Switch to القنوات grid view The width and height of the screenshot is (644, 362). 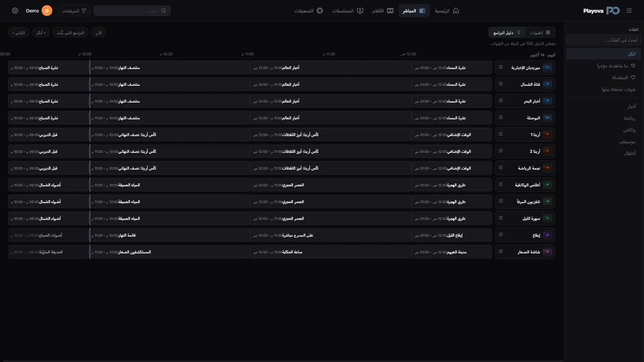(540, 33)
